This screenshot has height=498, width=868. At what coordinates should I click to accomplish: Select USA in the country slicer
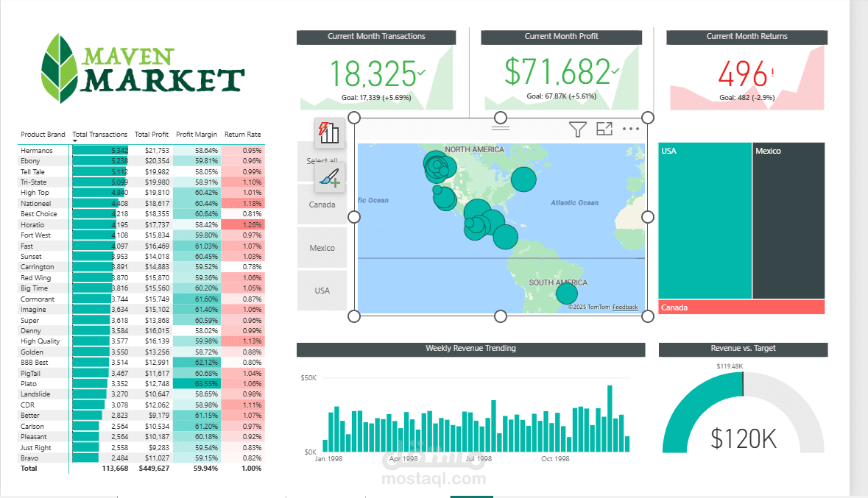pyautogui.click(x=322, y=291)
